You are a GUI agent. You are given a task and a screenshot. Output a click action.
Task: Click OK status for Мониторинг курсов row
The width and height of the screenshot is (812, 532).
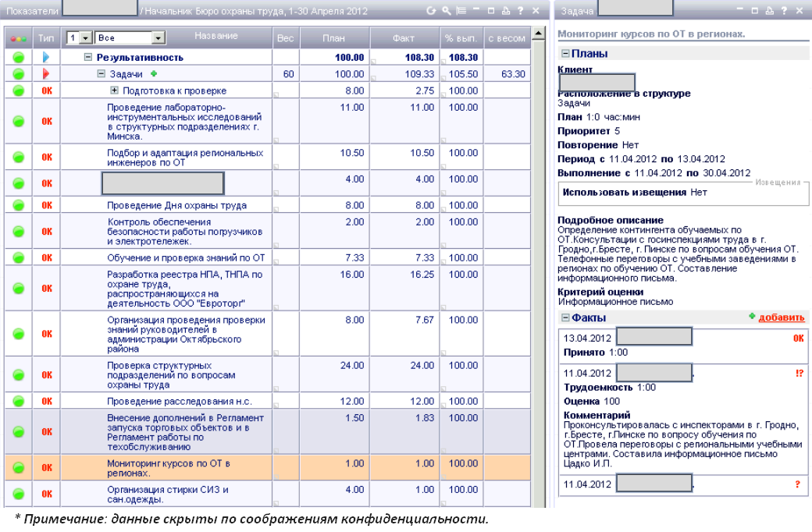pos(47,468)
